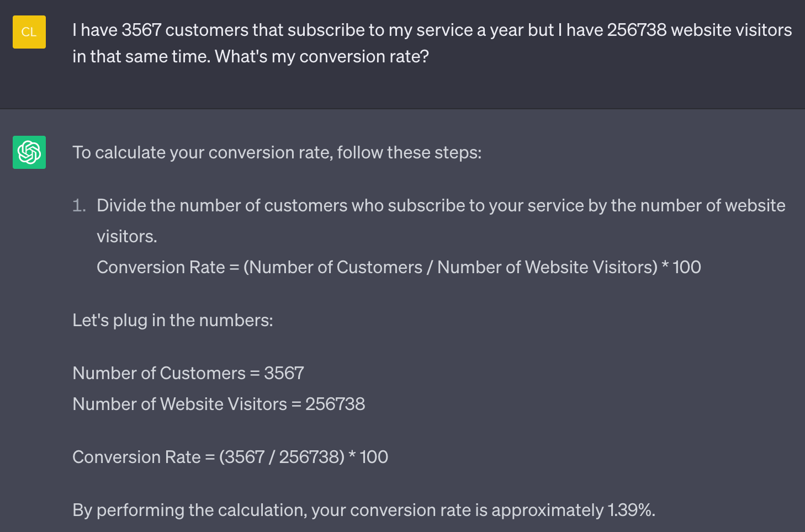This screenshot has height=532, width=805.
Task: Click the number 3567 in the user's question
Action: [141, 30]
